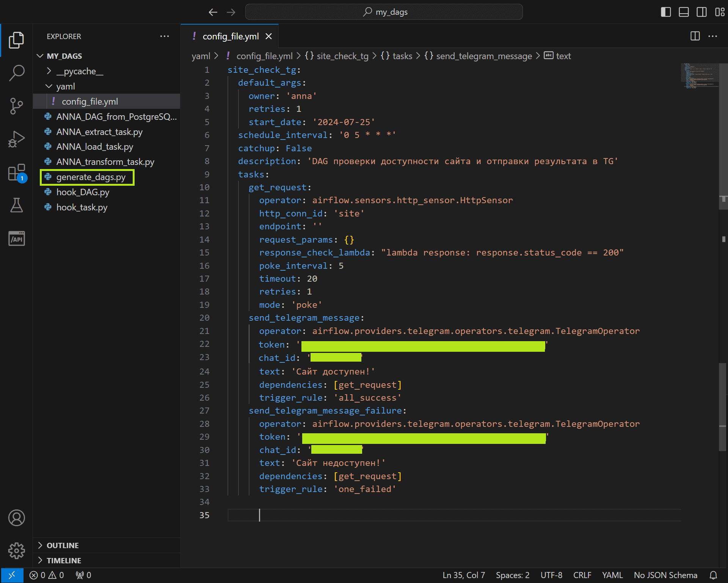728x583 pixels.
Task: Open the API extension view
Action: [x=16, y=238]
